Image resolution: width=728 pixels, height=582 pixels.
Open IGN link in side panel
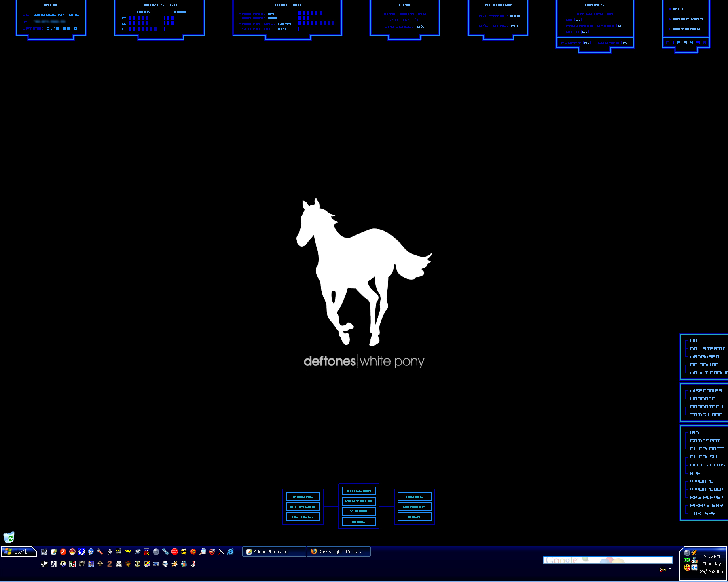[x=694, y=433]
